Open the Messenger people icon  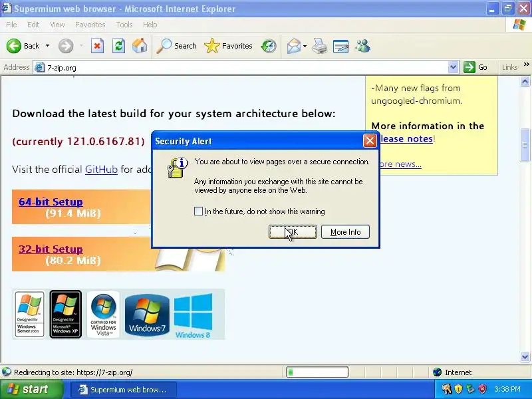click(x=362, y=46)
